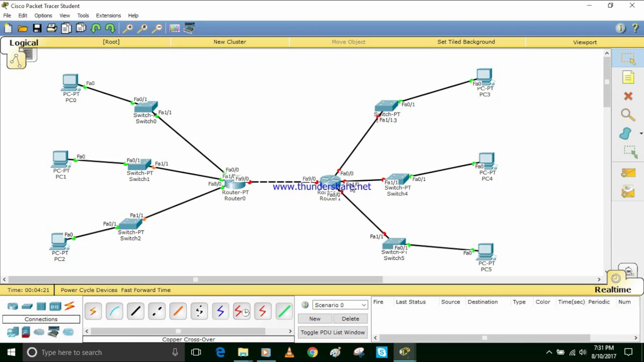Click Fast Forward Time
This screenshot has width=644, height=362.
click(x=146, y=290)
